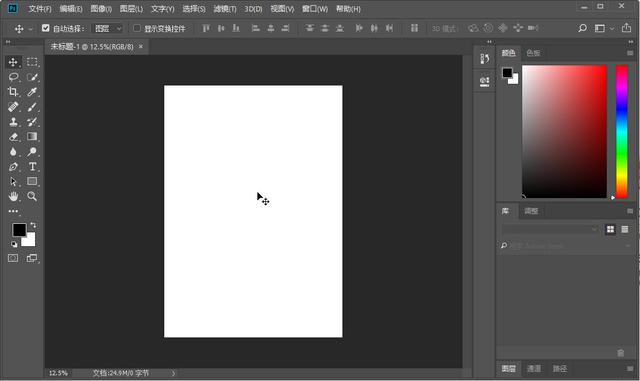Select the Lasso tool

[13, 77]
